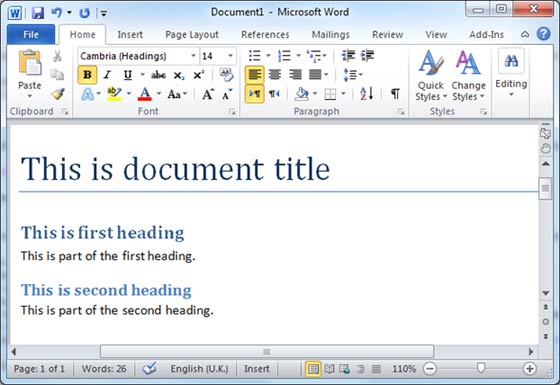Switch to Full Screen Reading view
Viewport: 560px width, 385px height.
329,369
